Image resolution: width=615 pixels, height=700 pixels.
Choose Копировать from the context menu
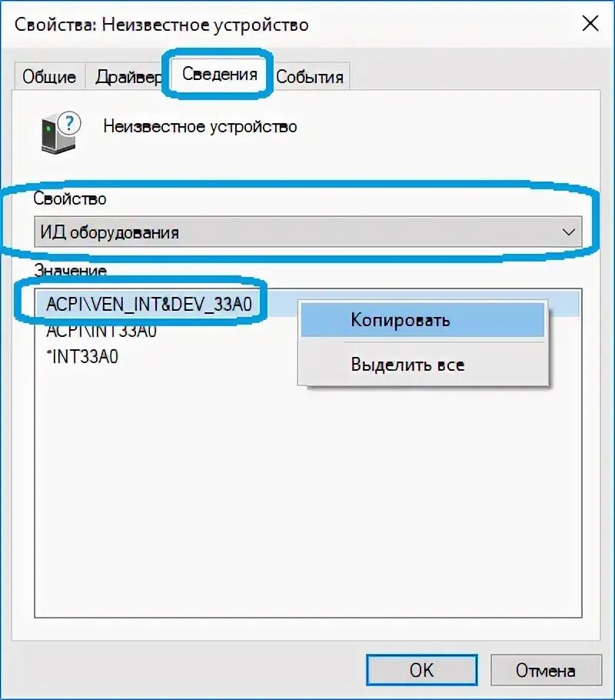tap(423, 320)
